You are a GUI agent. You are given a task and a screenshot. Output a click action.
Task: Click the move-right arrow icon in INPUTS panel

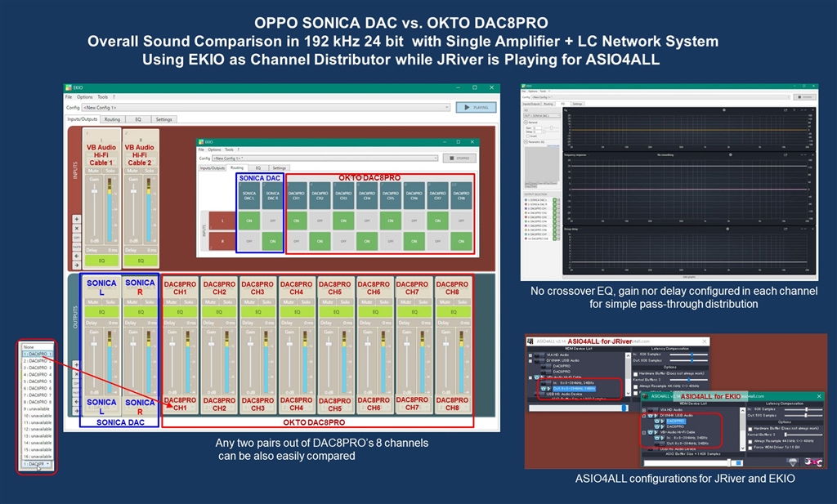point(76,265)
